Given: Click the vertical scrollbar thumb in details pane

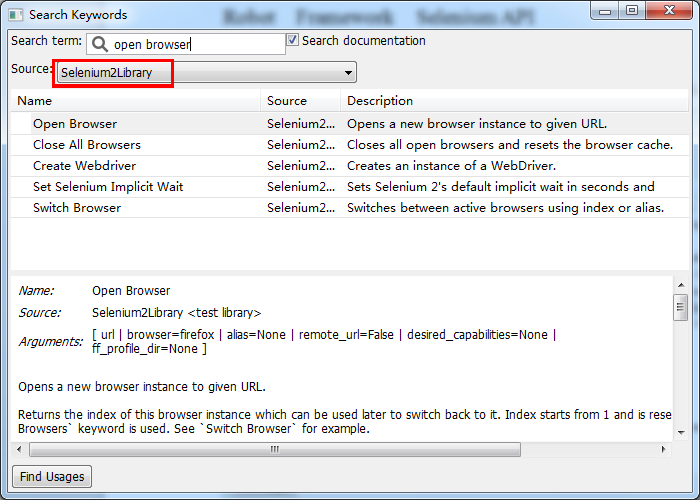Looking at the screenshot, I should (680, 307).
